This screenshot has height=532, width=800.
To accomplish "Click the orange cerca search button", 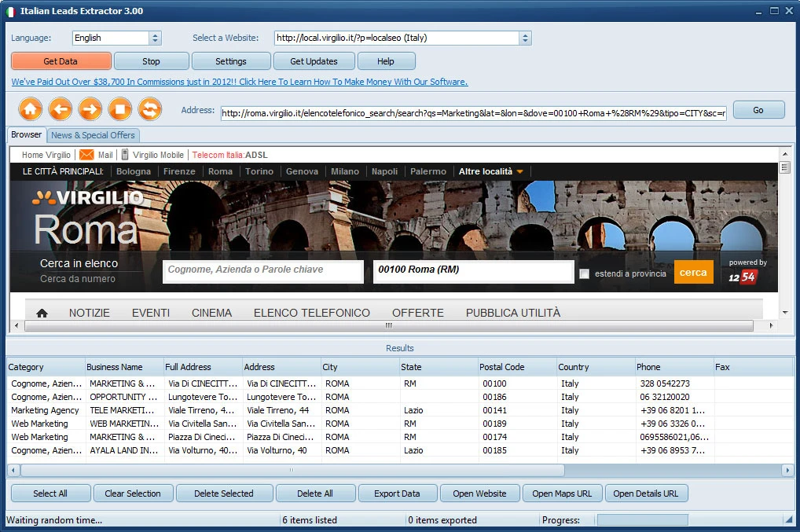I will pyautogui.click(x=693, y=273).
